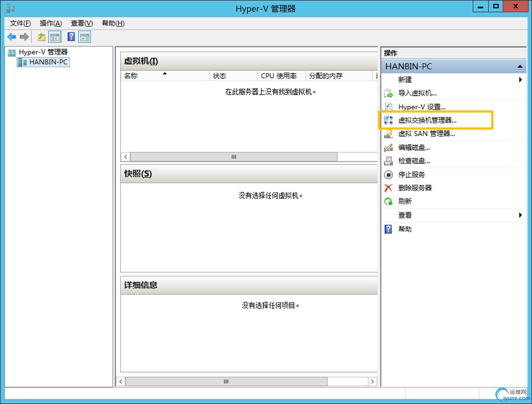Maximize the Hyper-V 管理器 window
The height and width of the screenshot is (404, 532).
(x=496, y=6)
